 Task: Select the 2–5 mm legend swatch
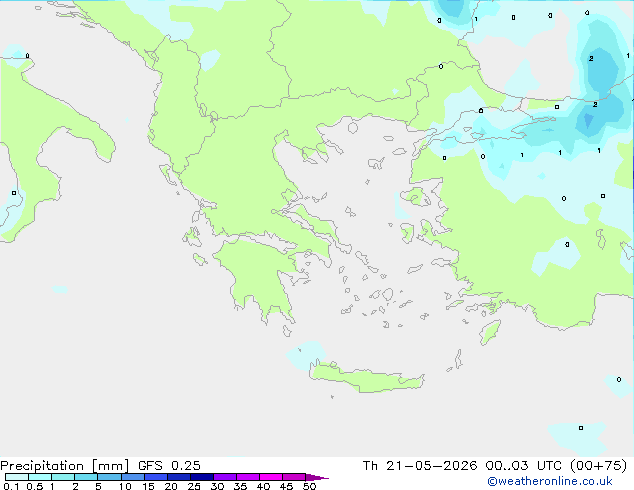pyautogui.click(x=86, y=477)
